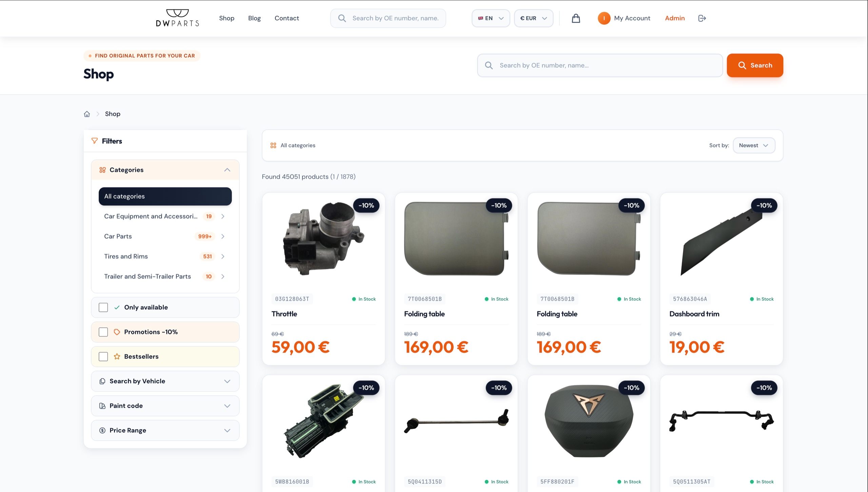Open the EN language dropdown
This screenshot has width=868, height=492.
click(491, 18)
